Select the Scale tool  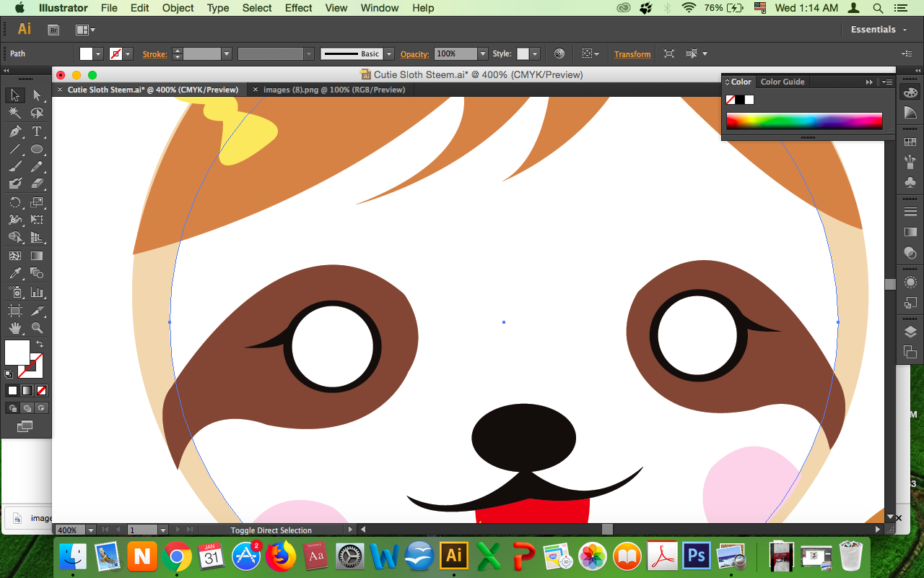(37, 203)
